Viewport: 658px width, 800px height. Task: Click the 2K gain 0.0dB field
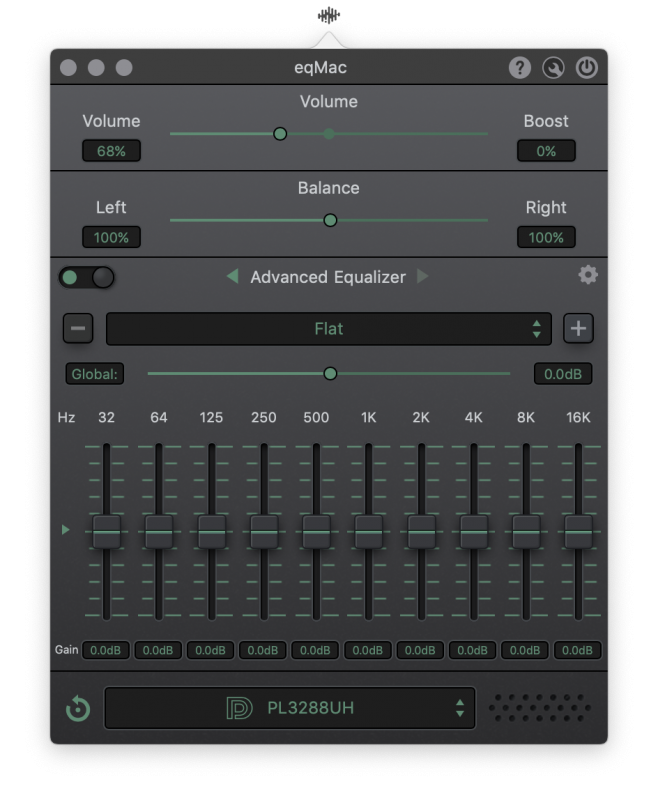[420, 650]
